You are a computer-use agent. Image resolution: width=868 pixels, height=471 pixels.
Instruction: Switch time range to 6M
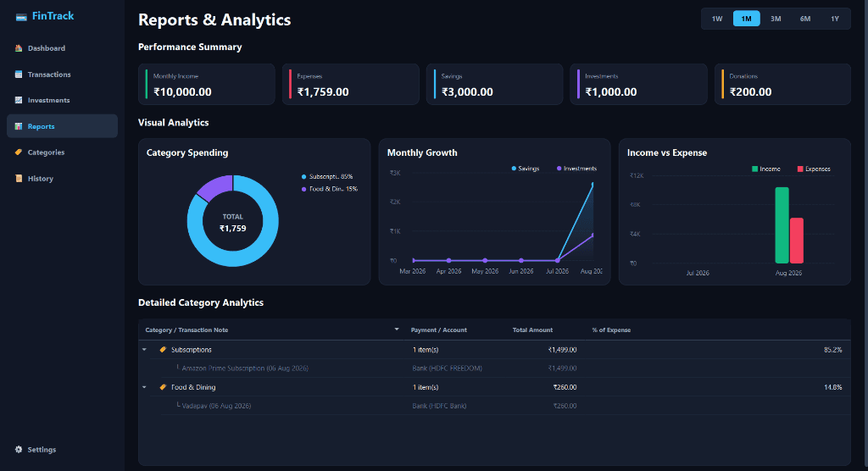[805, 19]
